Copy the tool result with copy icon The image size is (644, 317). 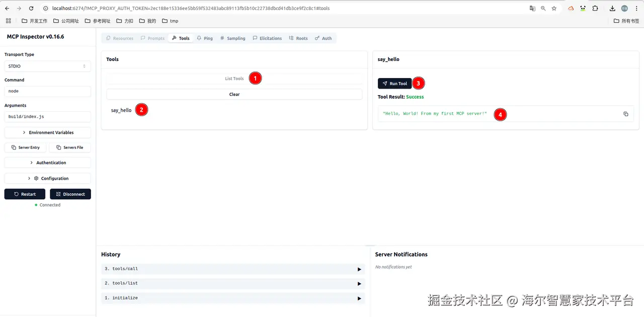pos(626,114)
